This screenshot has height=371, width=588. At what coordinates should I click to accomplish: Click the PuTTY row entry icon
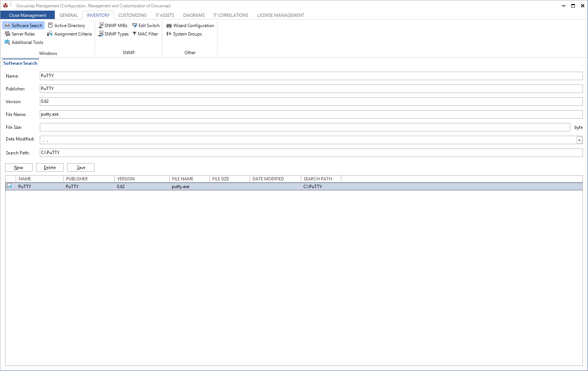click(10, 186)
